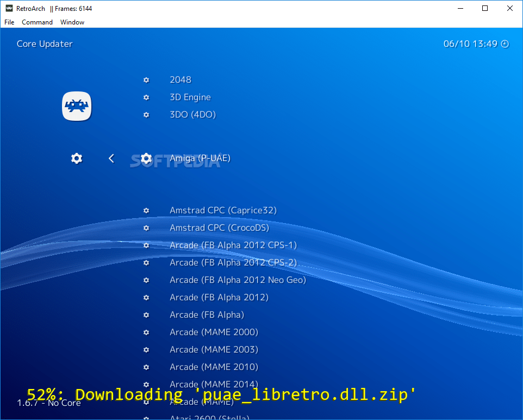Select the 3DO (4DO) core
Viewport: 523px width, 420px height.
[x=193, y=114]
